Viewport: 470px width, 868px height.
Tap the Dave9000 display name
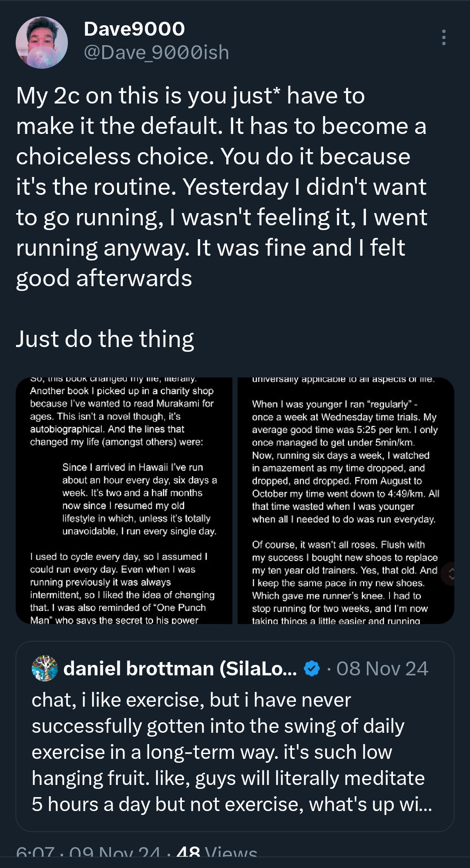click(134, 29)
